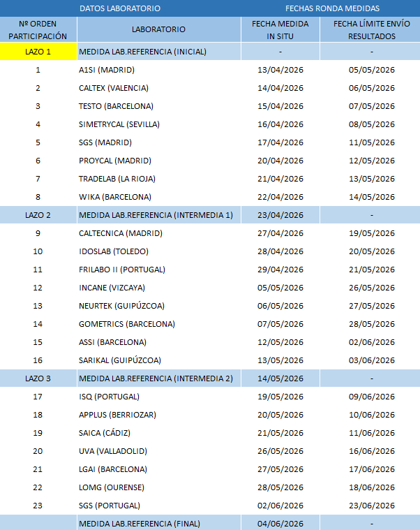Select the SAICA (CÁDIZ) laboratory cell
The width and height of the screenshot is (420, 530).
click(x=105, y=433)
